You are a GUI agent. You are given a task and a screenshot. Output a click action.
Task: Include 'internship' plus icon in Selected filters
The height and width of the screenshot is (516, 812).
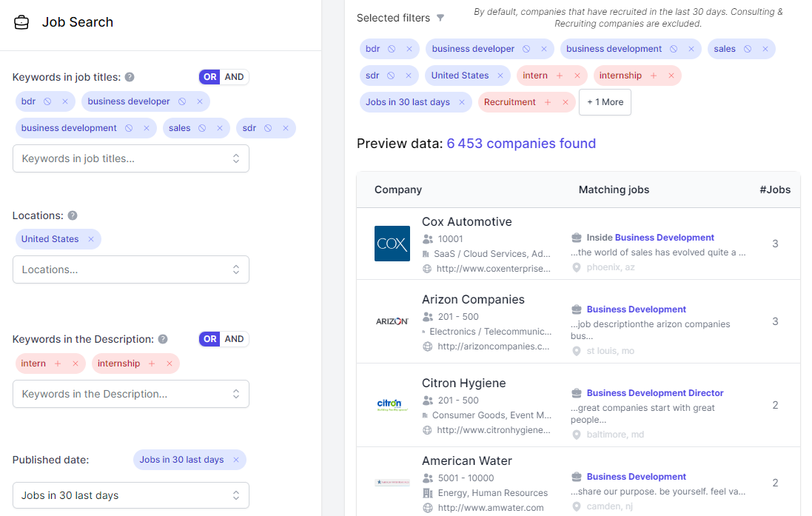click(654, 76)
